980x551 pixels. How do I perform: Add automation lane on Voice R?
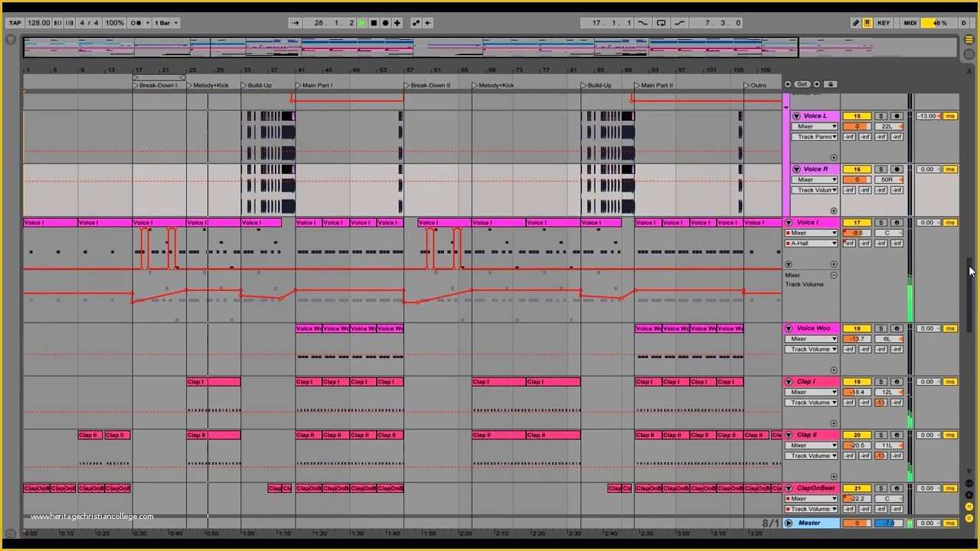point(834,210)
